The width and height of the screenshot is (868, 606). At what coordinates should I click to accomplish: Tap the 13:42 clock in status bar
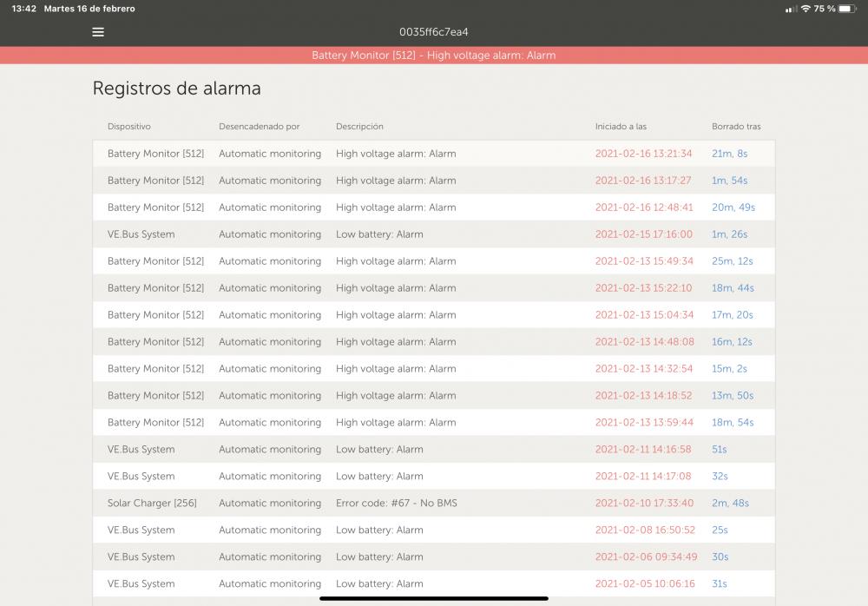(23, 9)
